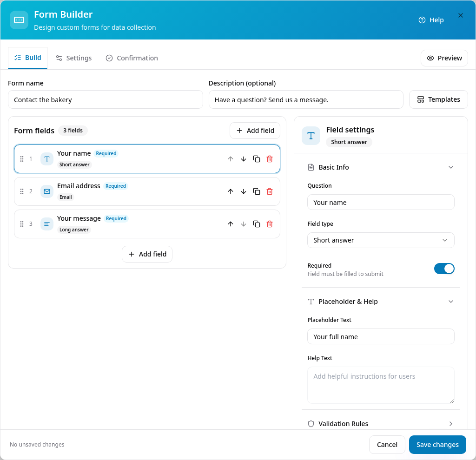Delete the 'Your name' field
Screen dimensions: 476x460
[270, 159]
